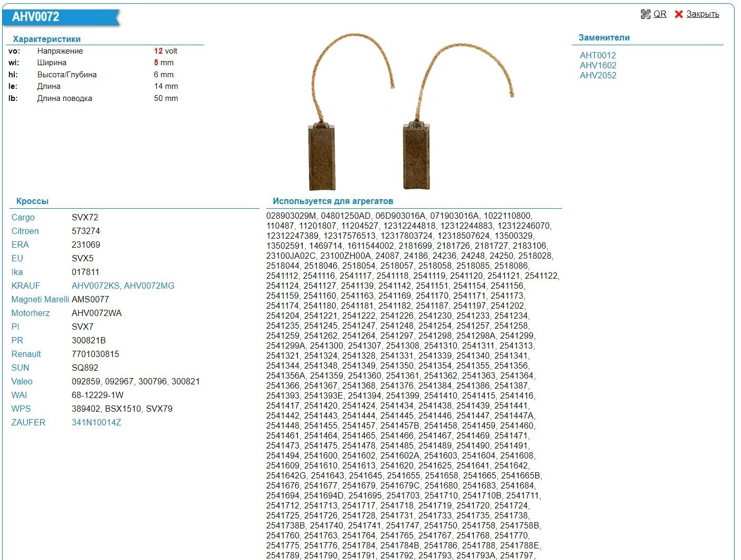
Task: Open KRAUF cross AHV0072KS
Action: tap(96, 286)
